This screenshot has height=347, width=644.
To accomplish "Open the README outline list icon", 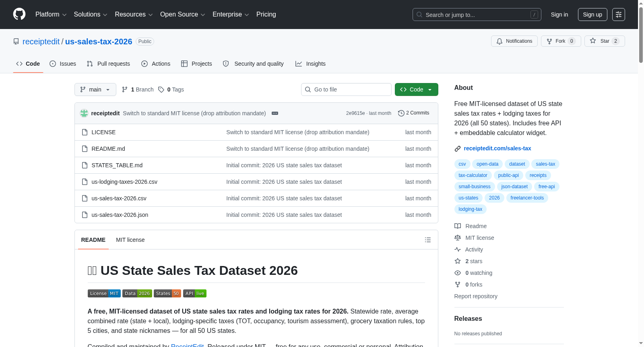I will [428, 240].
